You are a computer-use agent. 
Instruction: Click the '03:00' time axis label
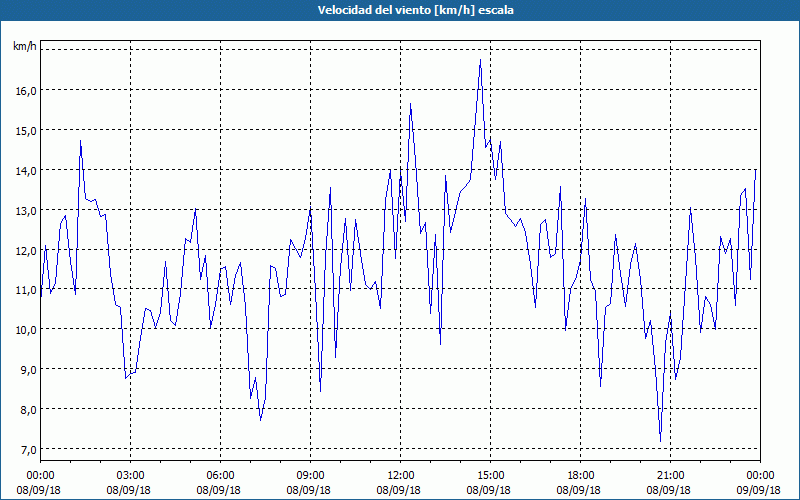pos(131,476)
